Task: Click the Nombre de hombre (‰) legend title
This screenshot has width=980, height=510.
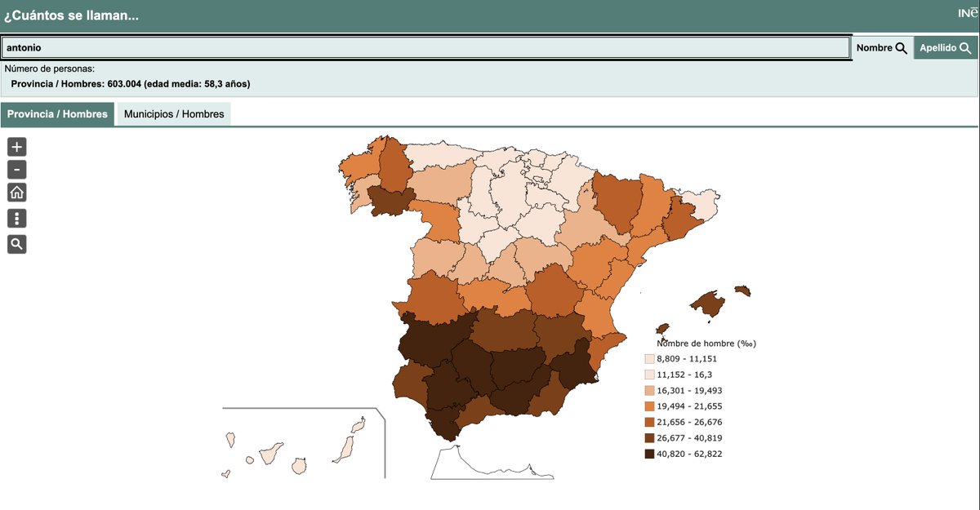Action: tap(706, 344)
